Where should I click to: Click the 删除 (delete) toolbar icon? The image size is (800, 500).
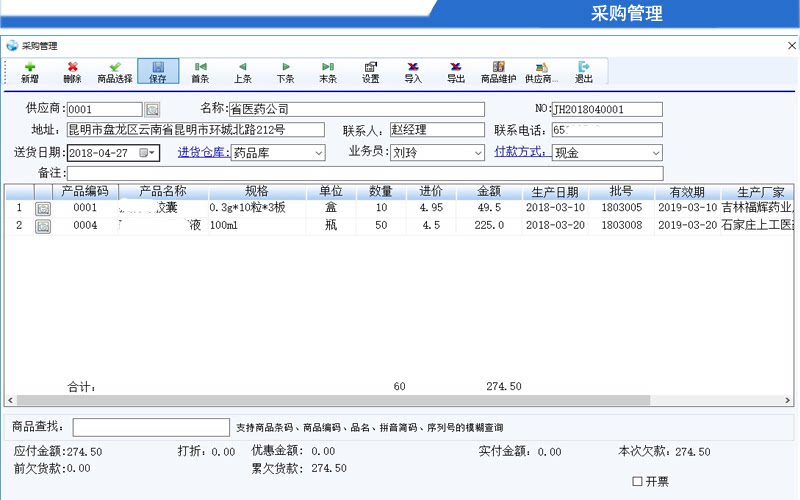tap(72, 72)
